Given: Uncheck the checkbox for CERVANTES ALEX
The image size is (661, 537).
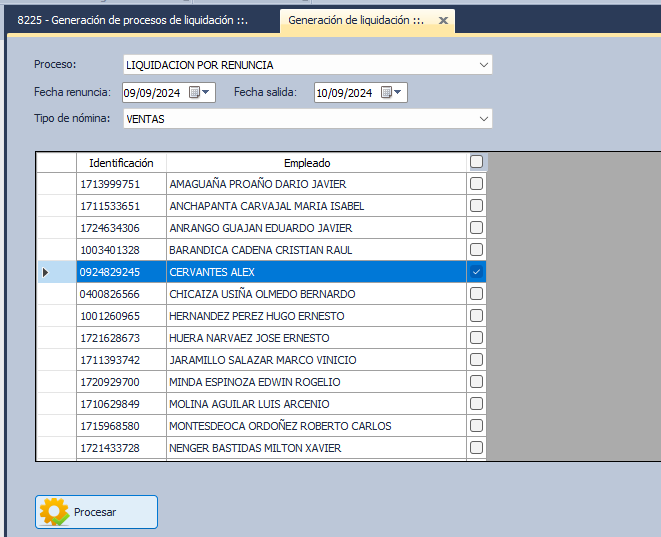Looking at the screenshot, I should [476, 272].
